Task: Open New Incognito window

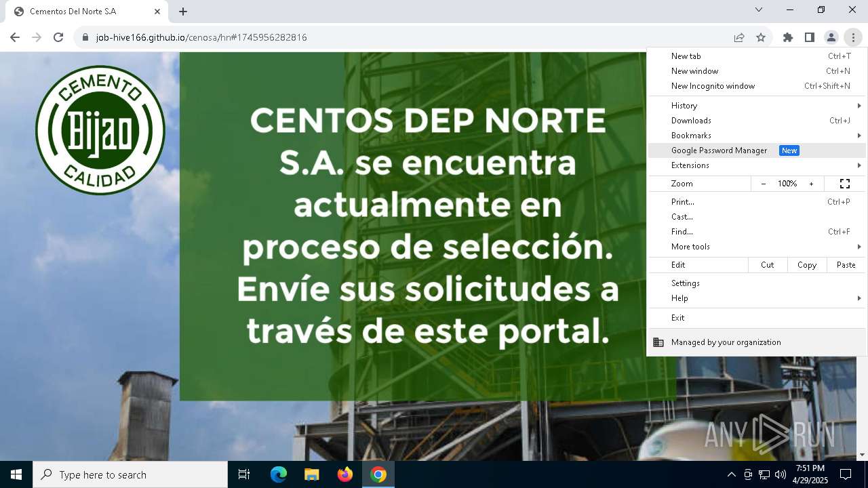Action: pos(757,86)
